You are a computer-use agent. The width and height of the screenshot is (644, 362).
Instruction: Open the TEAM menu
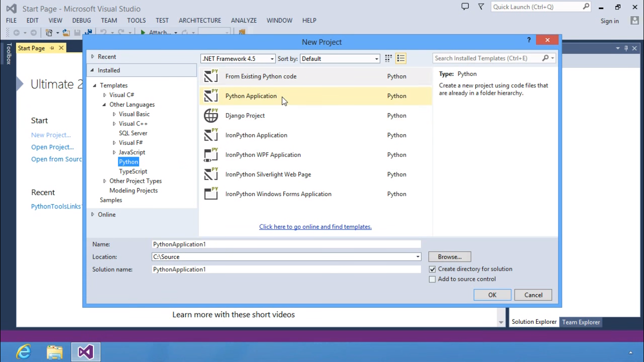[x=109, y=20]
